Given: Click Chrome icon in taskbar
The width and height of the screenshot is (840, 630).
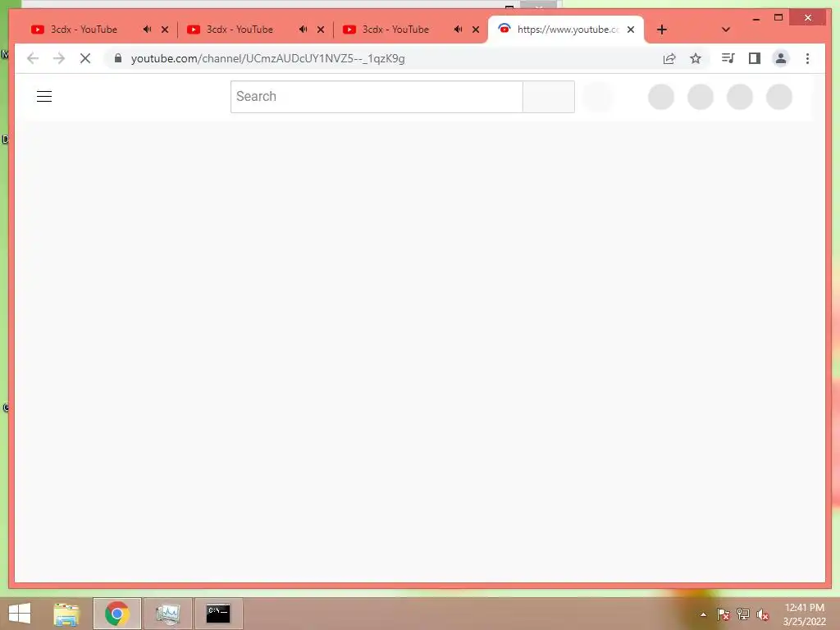Looking at the screenshot, I should (x=116, y=614).
